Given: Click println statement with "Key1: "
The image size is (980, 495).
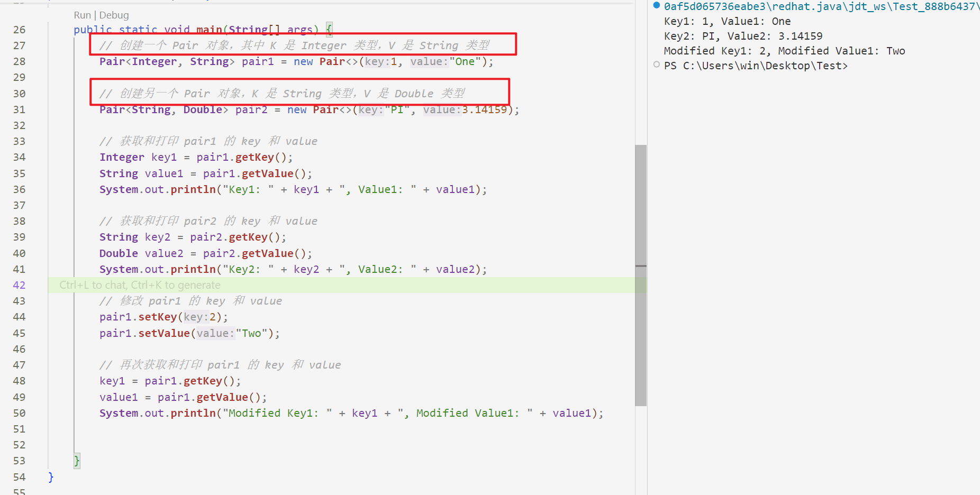Looking at the screenshot, I should [x=293, y=190].
